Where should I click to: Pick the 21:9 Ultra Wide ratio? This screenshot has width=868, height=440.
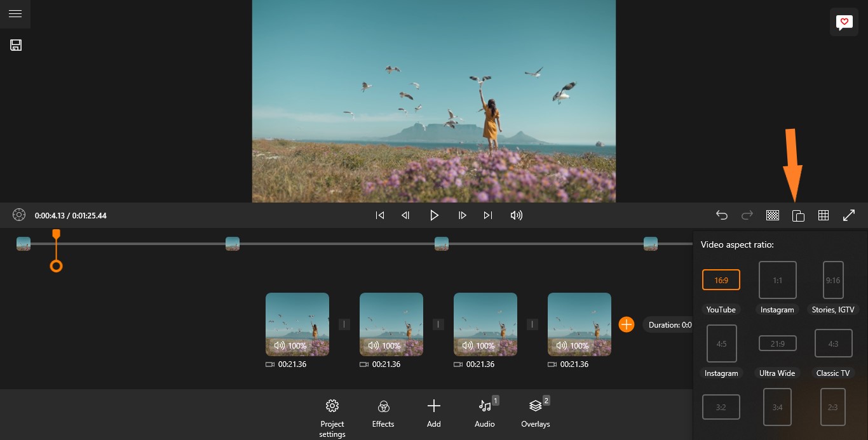click(777, 343)
